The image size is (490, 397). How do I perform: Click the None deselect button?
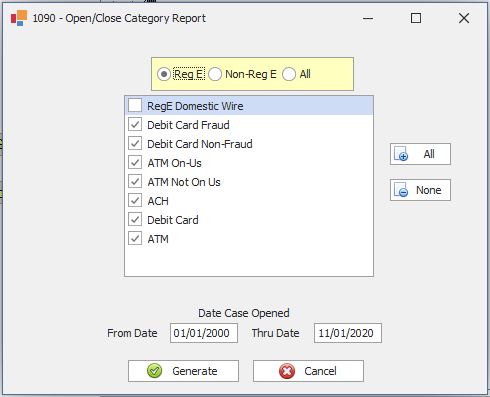[x=420, y=190]
